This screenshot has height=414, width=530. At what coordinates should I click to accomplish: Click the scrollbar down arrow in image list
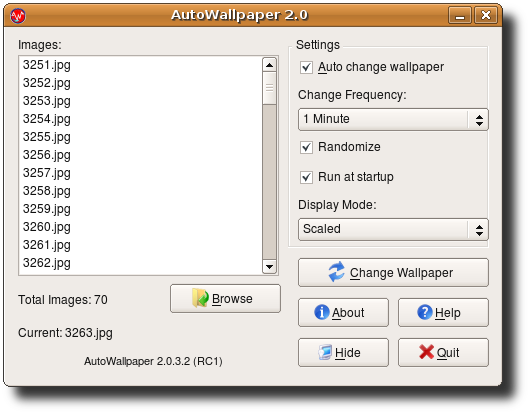coord(269,267)
